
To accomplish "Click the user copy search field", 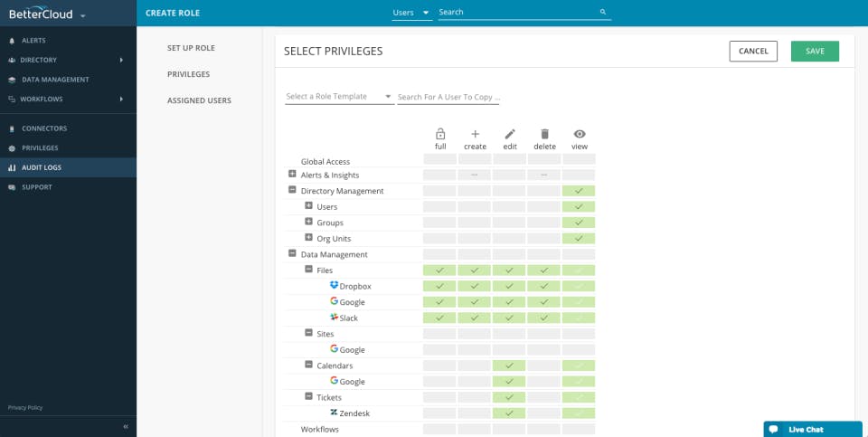I will [x=448, y=97].
